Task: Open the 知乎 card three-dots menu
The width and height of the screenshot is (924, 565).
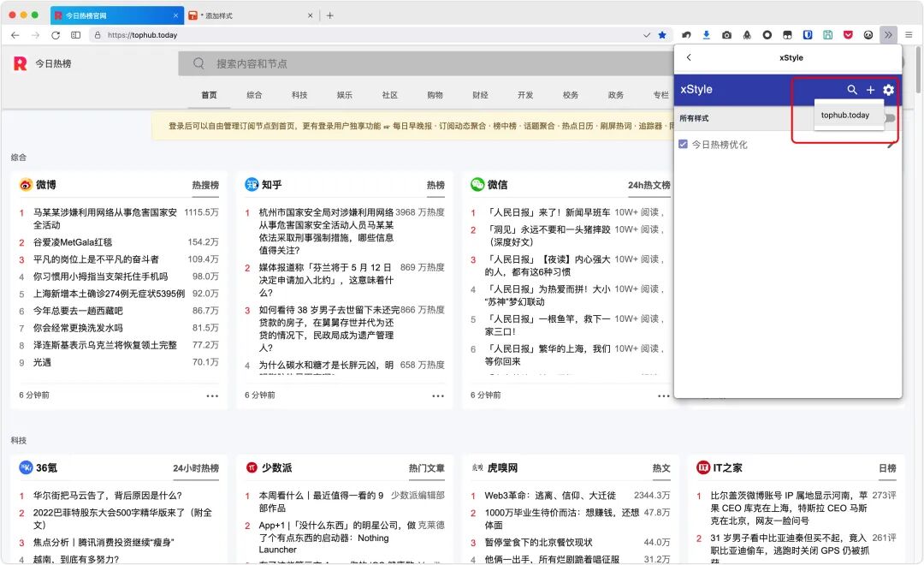Action: [438, 395]
